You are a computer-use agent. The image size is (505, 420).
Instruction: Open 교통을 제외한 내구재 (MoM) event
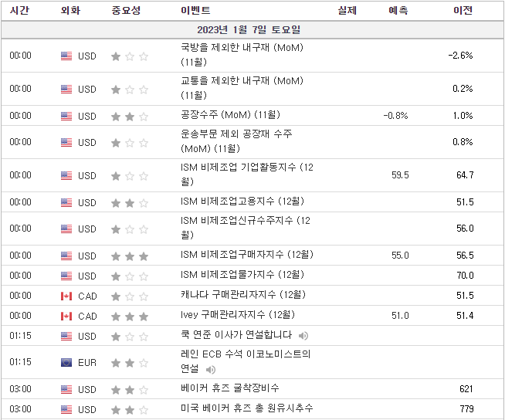pos(242,88)
